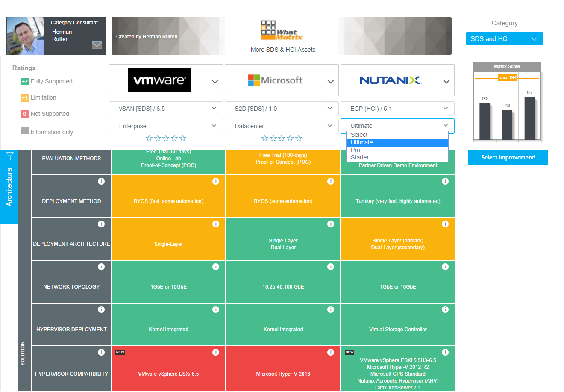The image size is (564, 392).
Task: Open the S2D [SDS] / 1.0 product dropdown
Action: 282,109
